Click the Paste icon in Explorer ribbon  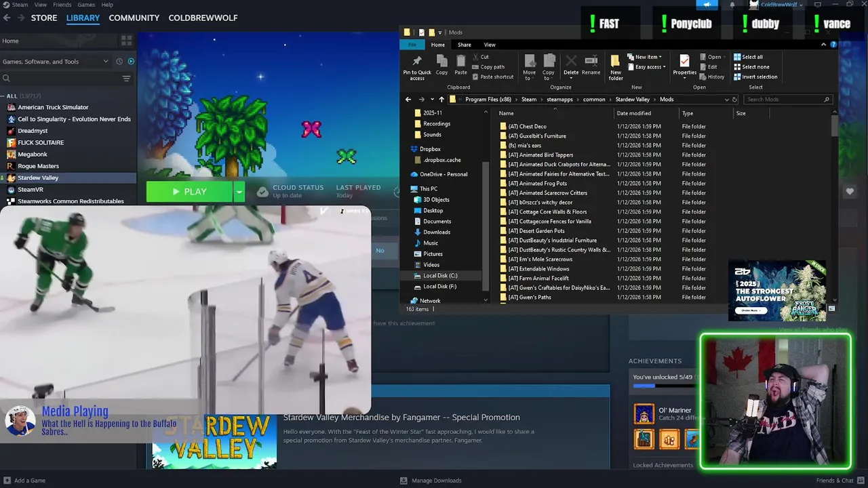coord(460,61)
